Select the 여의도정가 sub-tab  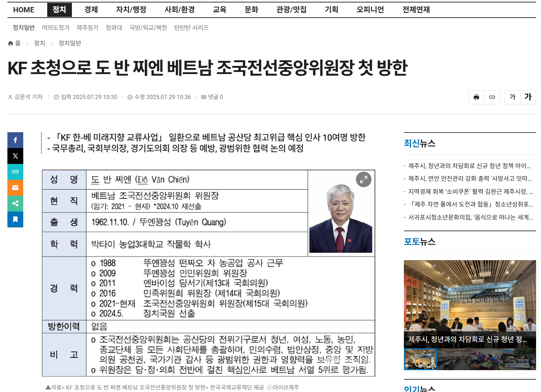56,27
